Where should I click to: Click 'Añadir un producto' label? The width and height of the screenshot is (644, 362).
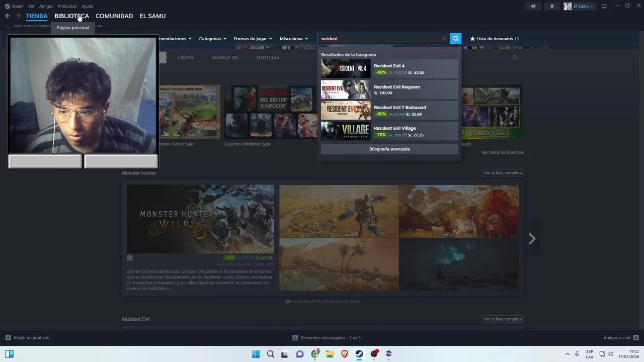[x=31, y=338]
